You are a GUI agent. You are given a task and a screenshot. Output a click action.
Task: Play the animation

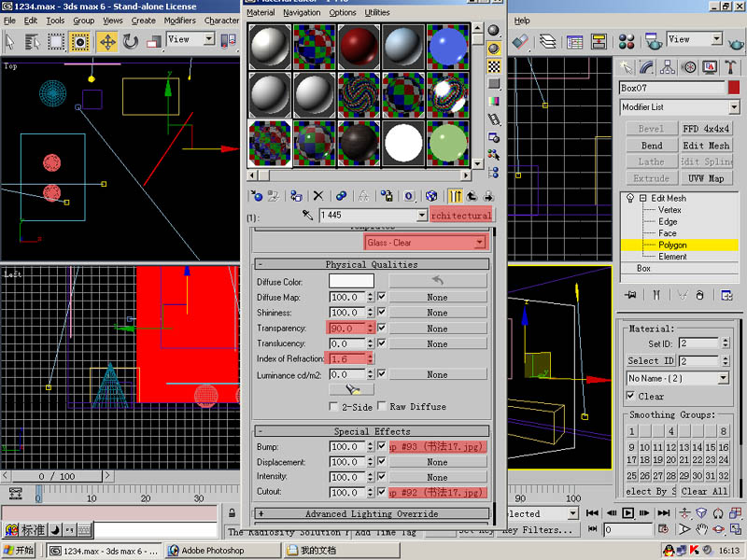pyautogui.click(x=627, y=512)
